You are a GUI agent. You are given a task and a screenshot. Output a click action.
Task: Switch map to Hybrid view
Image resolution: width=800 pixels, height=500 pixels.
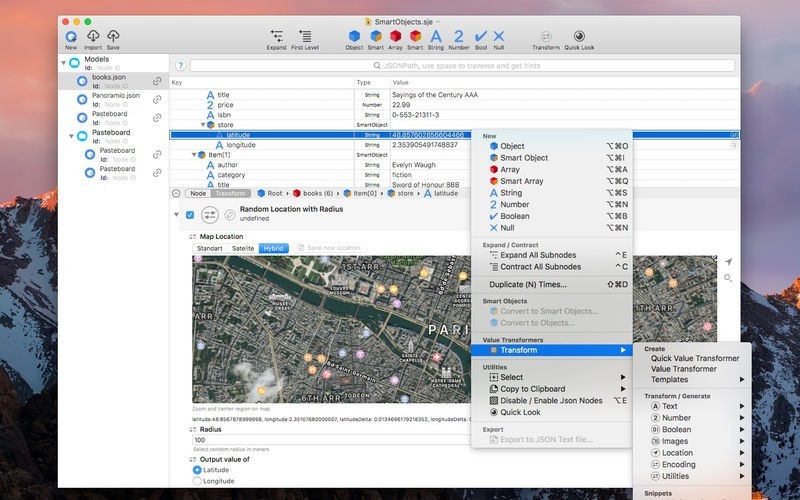273,248
